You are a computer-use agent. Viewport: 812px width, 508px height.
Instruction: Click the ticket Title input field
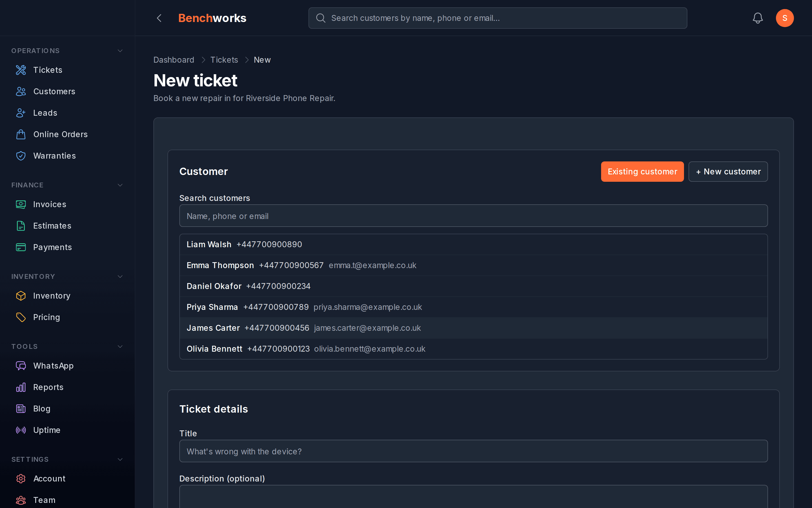coord(473,451)
